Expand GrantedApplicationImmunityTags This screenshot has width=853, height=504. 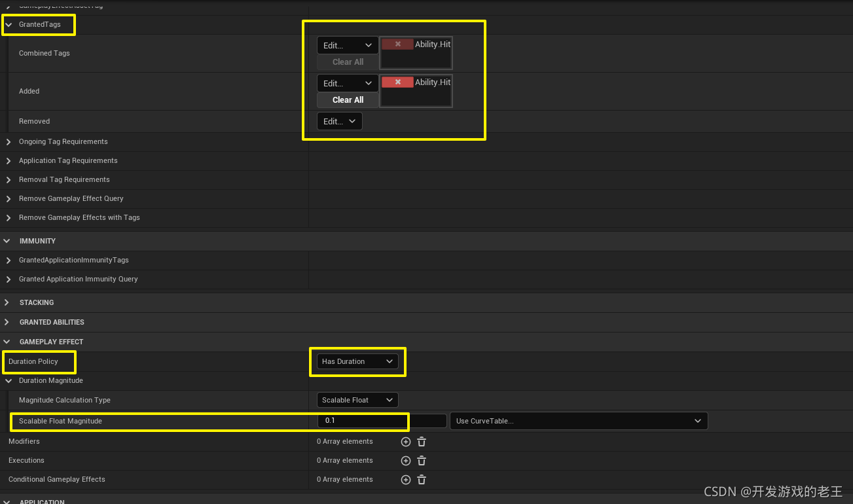(x=9, y=260)
